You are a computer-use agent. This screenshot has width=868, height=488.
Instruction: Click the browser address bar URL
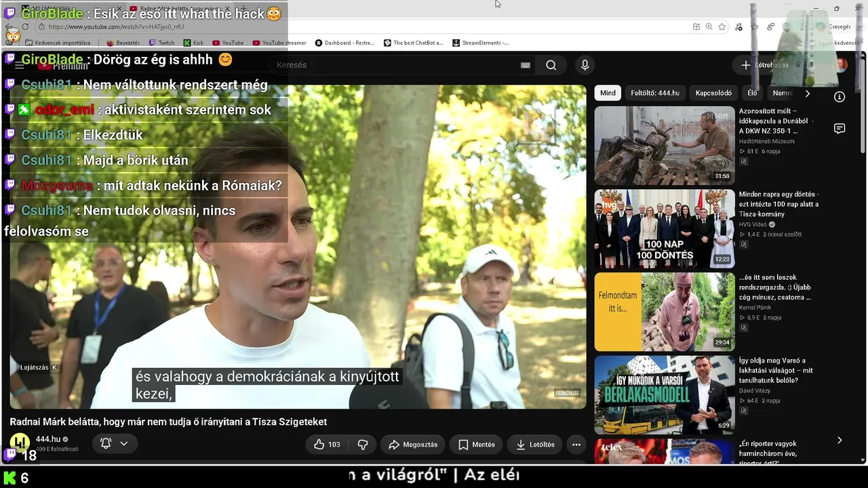coord(116,26)
